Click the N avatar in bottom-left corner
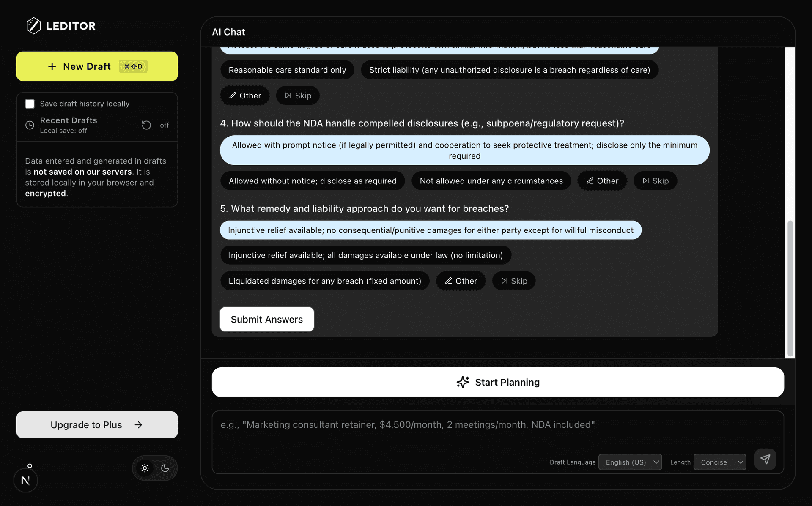The image size is (812, 506). click(x=25, y=480)
